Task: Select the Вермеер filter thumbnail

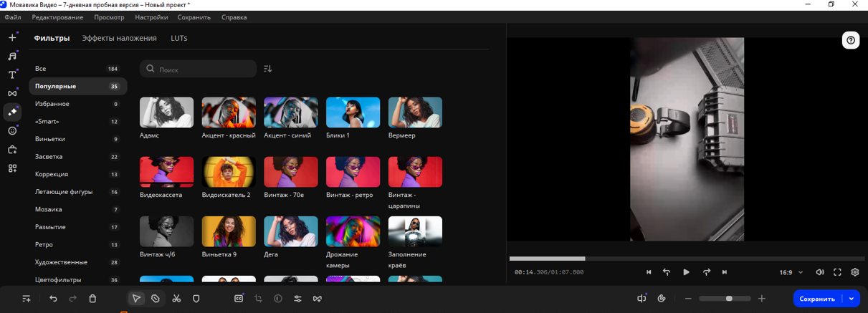Action: tap(415, 113)
